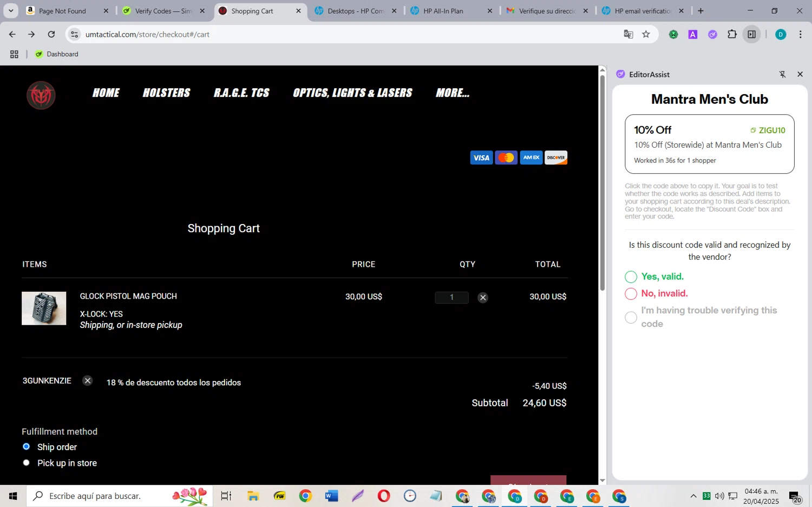812x507 pixels.
Task: Open File Explorer from taskbar
Action: point(253,496)
